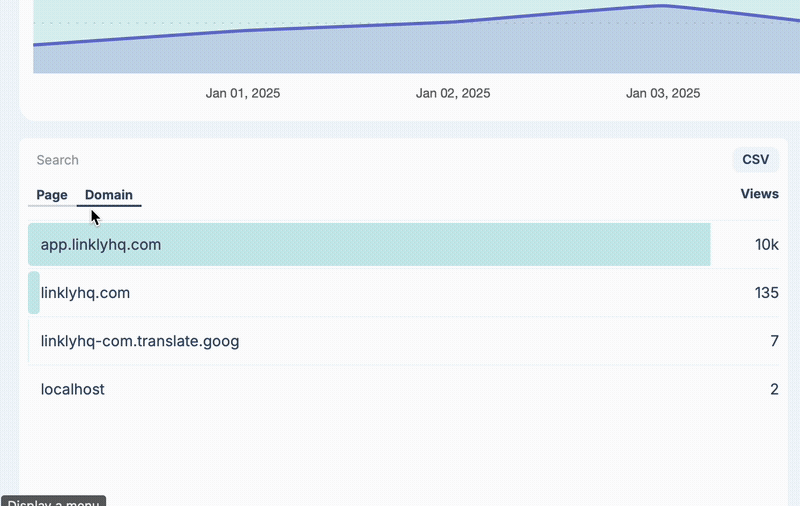Screen dimensions: 800x506
Task: Select the localhost domain row
Action: pos(404,389)
